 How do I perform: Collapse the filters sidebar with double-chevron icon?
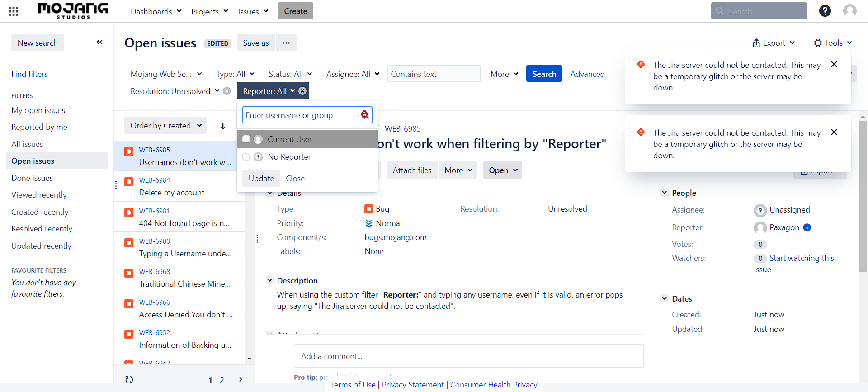click(99, 43)
